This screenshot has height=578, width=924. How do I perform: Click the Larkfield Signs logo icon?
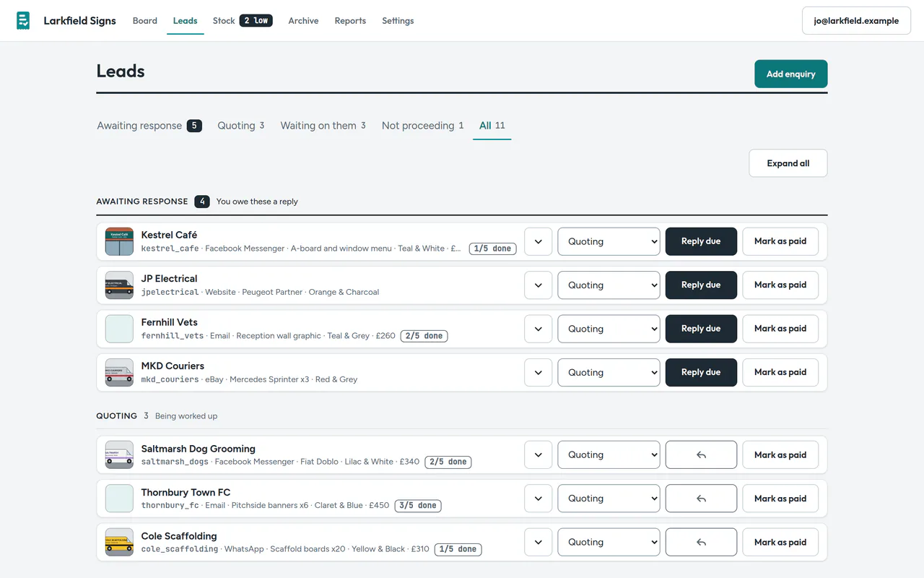[24, 21]
